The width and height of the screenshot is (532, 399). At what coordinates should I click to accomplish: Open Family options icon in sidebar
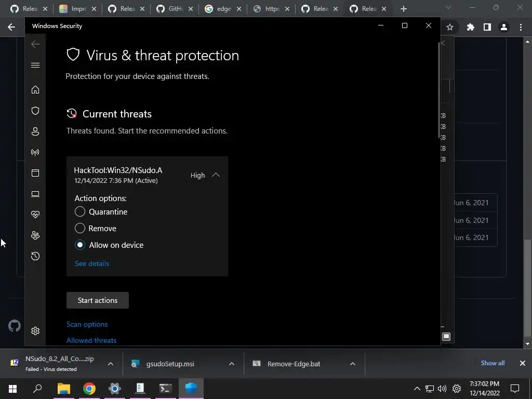coord(35,235)
